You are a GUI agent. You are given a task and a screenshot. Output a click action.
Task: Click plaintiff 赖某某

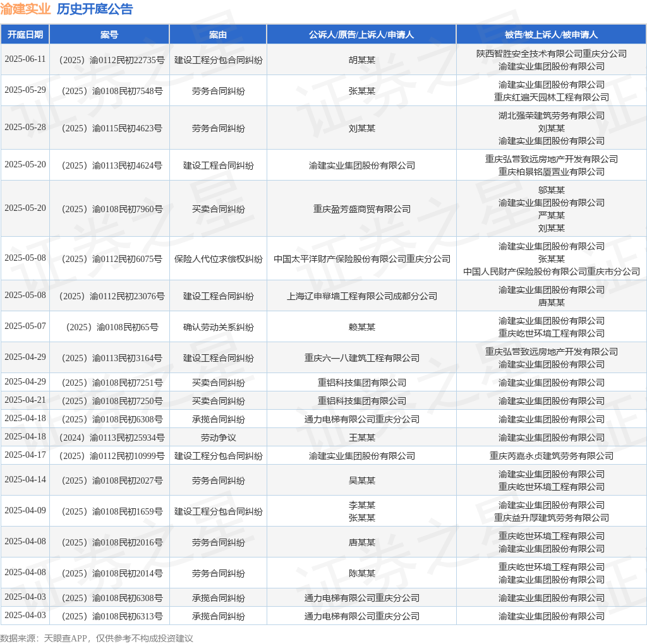[x=362, y=327]
